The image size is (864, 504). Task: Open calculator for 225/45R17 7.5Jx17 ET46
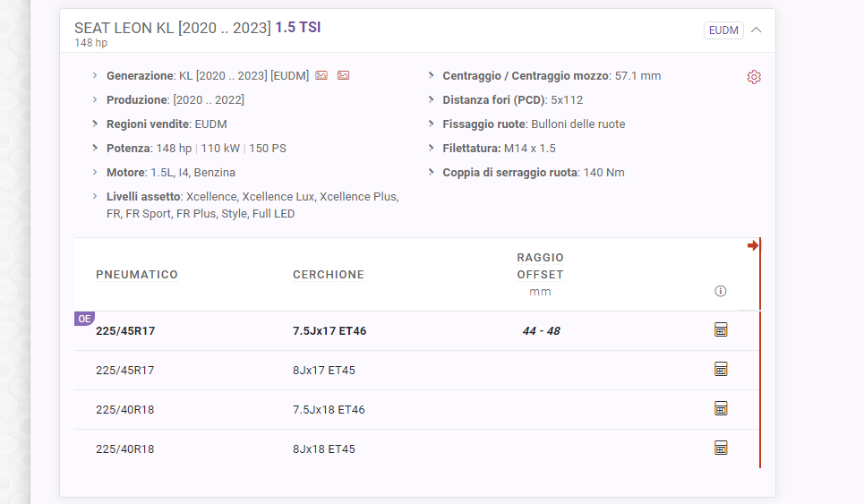click(x=721, y=330)
